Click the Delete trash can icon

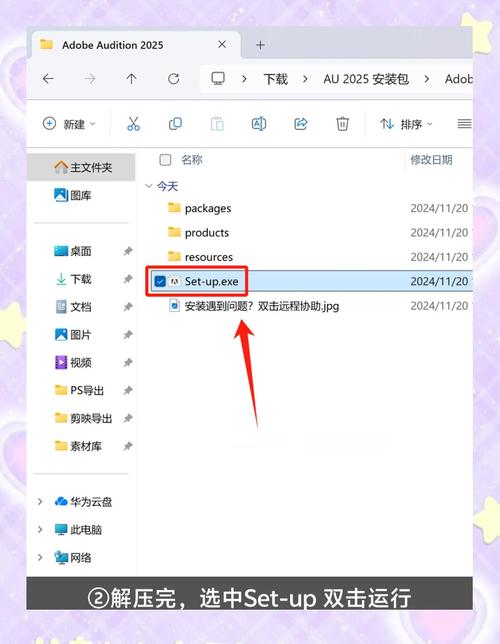[342, 124]
